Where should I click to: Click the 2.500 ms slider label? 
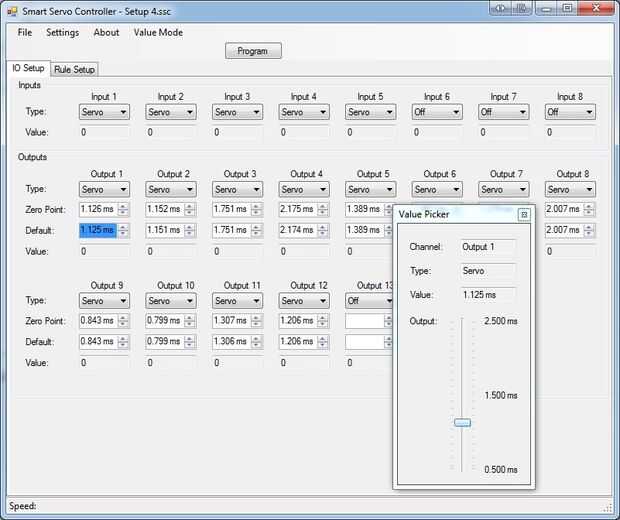click(x=501, y=321)
